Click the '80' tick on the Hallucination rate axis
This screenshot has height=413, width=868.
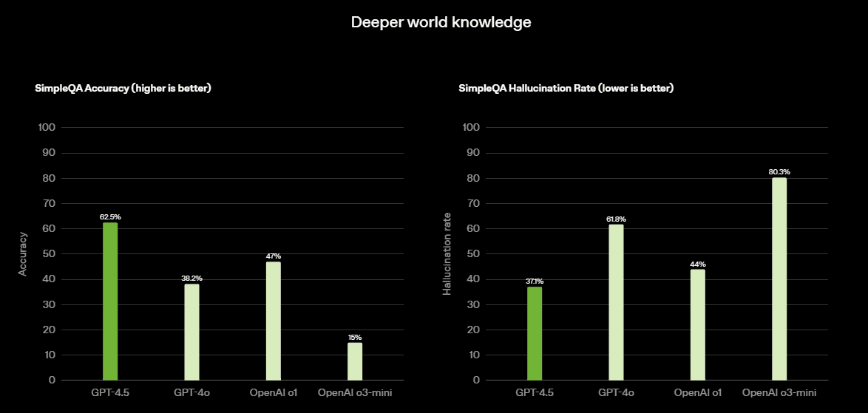pos(474,178)
